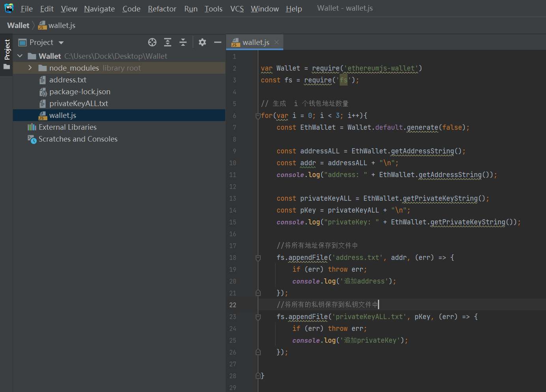Open the View menu
This screenshot has width=546, height=392.
pos(69,9)
